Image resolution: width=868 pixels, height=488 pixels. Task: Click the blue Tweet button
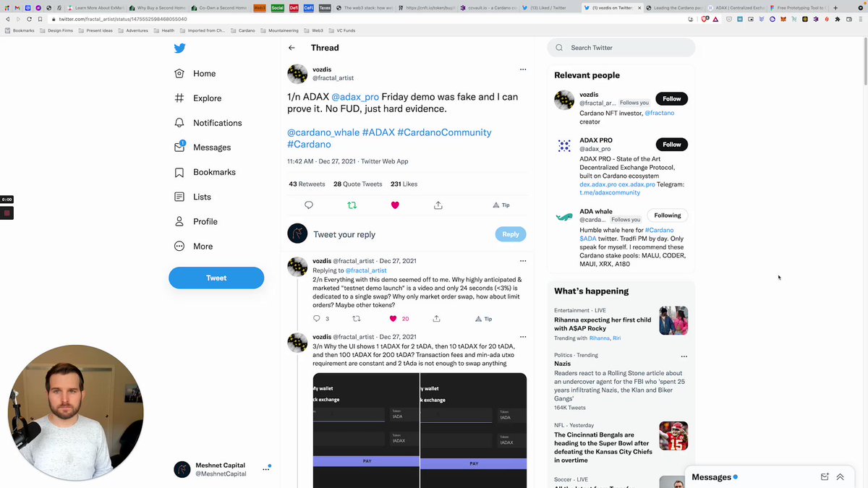coord(216,278)
